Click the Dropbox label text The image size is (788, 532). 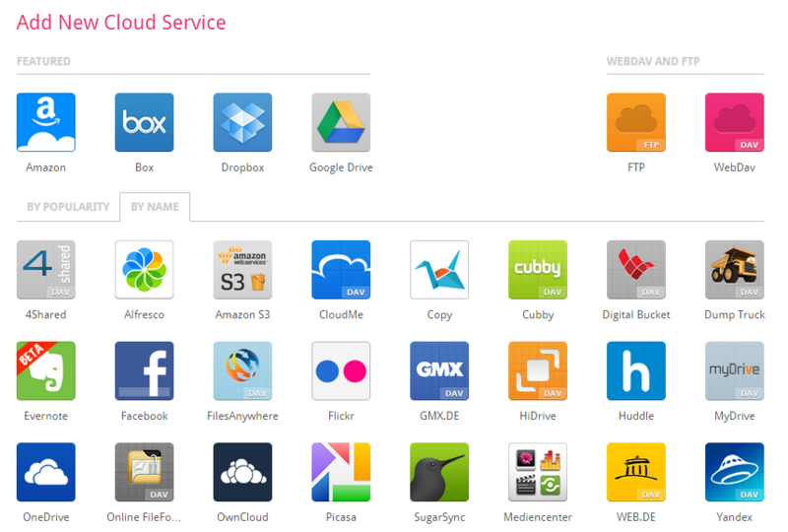242,167
